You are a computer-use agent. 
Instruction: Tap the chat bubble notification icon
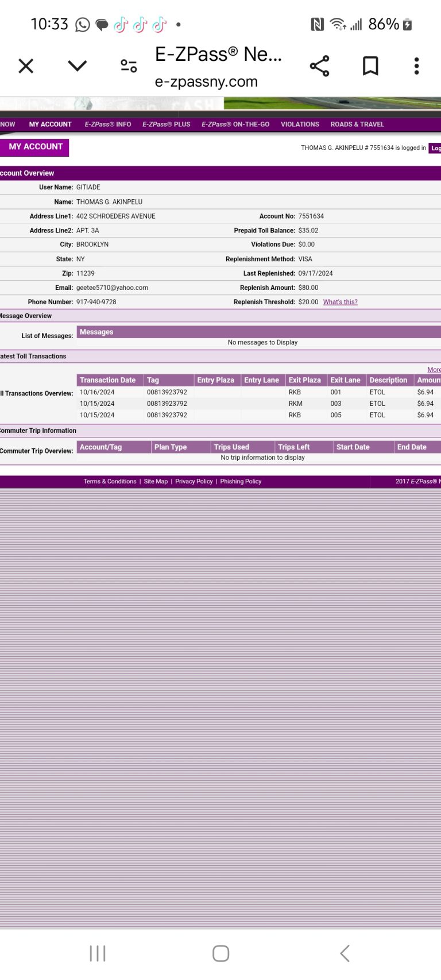point(102,25)
